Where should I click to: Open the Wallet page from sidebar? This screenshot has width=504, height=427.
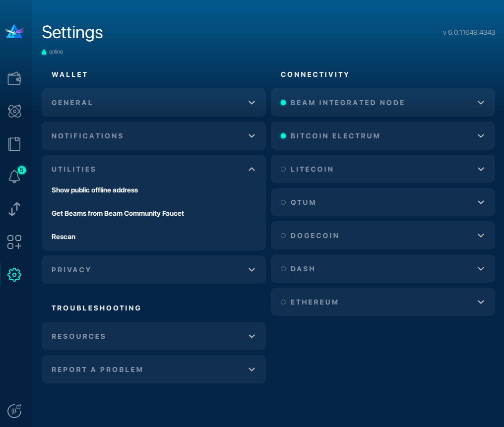14,78
